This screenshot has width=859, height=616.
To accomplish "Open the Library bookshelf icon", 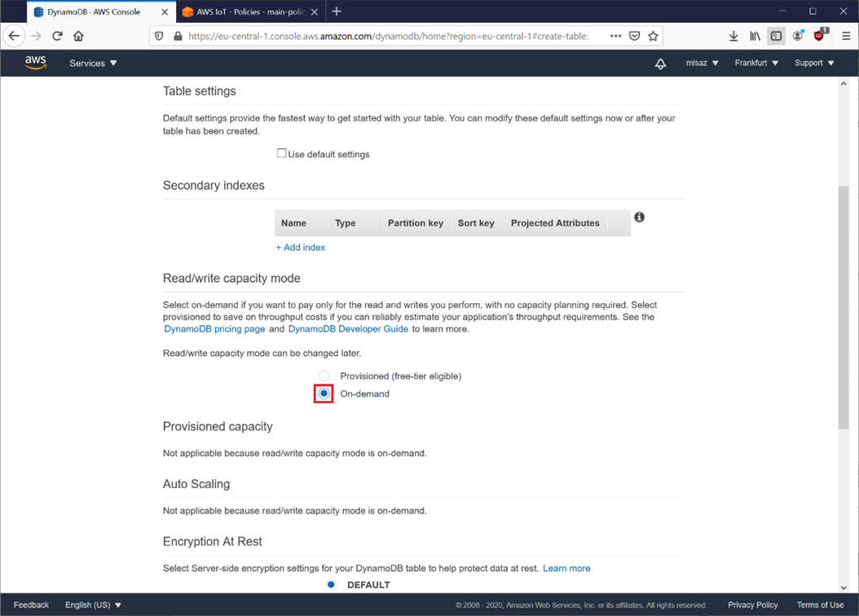I will click(x=755, y=36).
